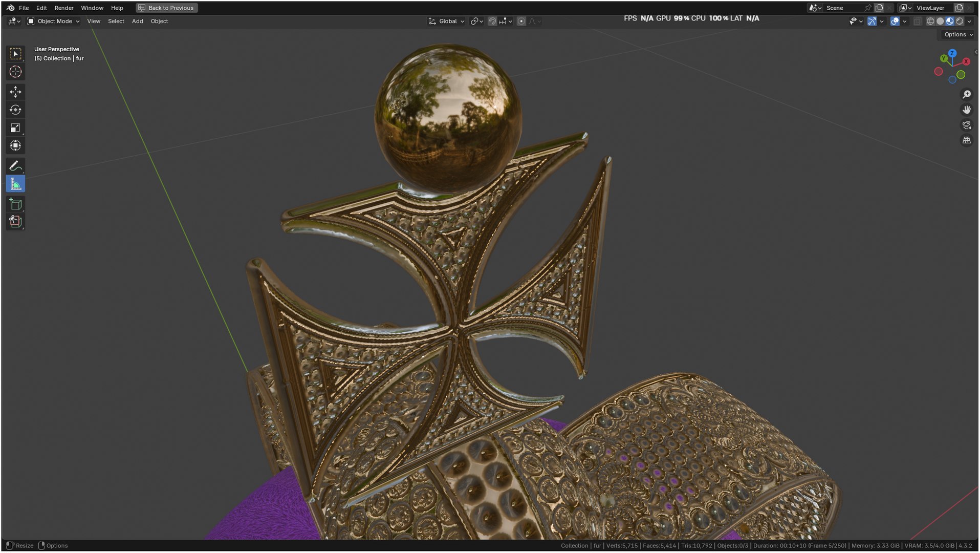Screen dimensions: 980x553
Task: Activate the Transform tool
Action: pos(15,145)
